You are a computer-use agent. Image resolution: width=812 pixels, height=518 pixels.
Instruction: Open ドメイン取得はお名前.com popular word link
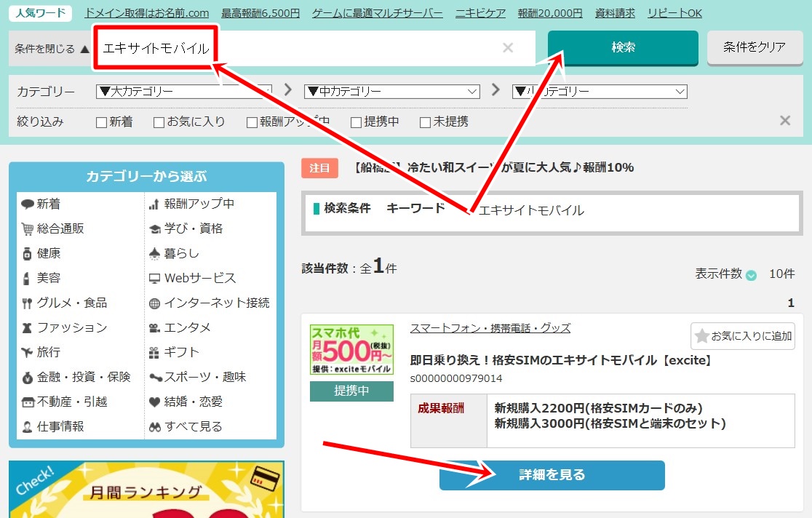(x=146, y=13)
